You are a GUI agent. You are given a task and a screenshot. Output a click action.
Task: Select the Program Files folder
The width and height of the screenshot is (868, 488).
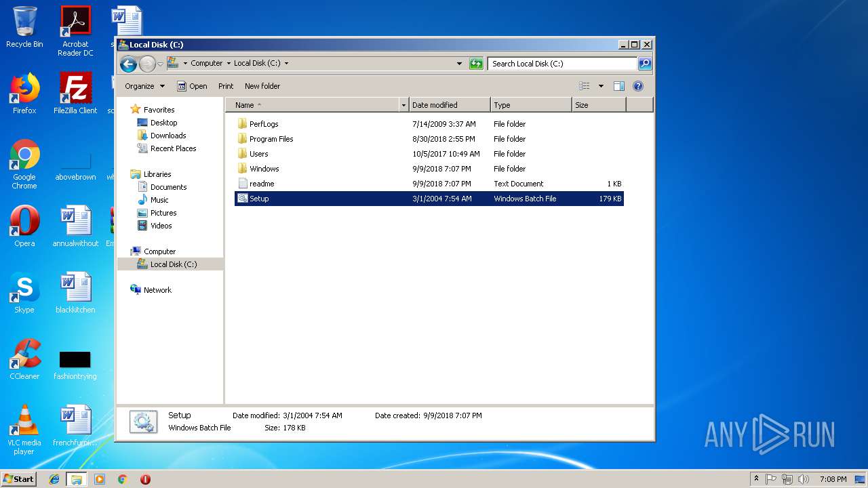point(429,139)
